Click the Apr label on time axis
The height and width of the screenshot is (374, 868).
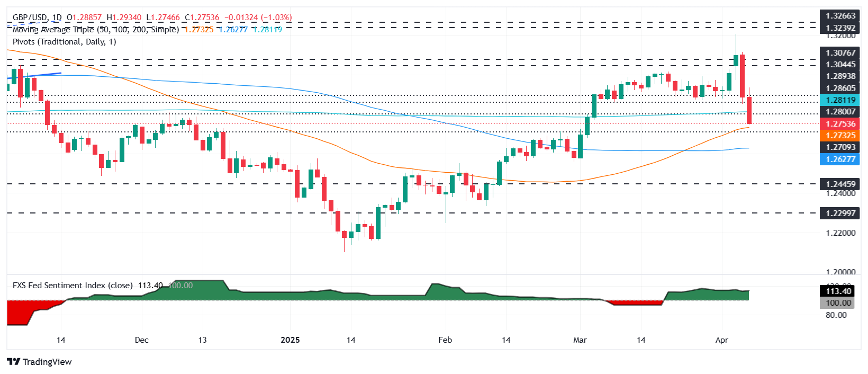click(x=722, y=340)
